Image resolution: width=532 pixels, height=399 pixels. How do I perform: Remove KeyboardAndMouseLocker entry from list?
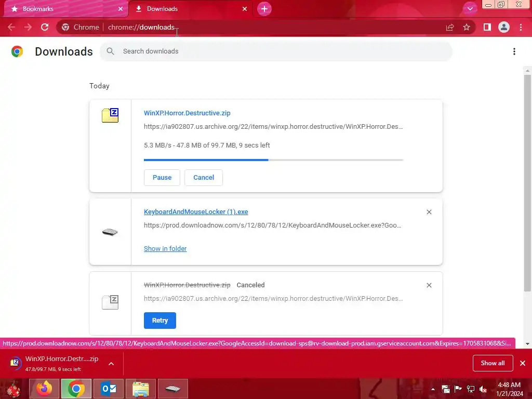click(x=429, y=212)
